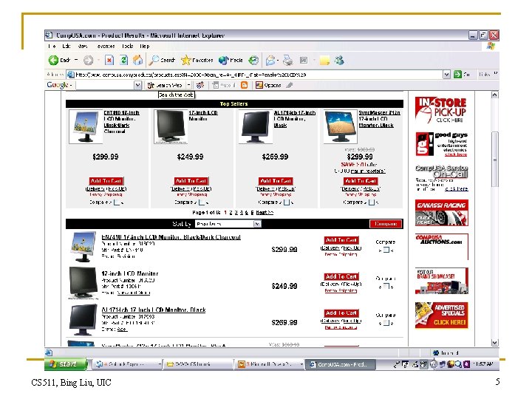Viewport: 532px width, 399px height.
Task: Click the Print toolbar icon
Action: pos(287,61)
